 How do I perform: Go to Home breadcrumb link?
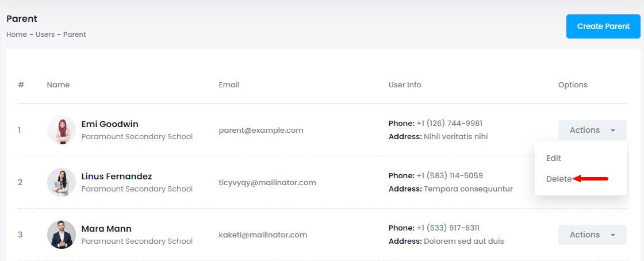point(17,34)
